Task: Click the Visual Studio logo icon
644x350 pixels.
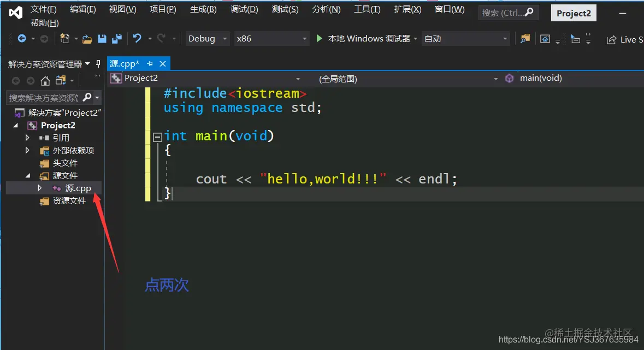Action: 16,13
